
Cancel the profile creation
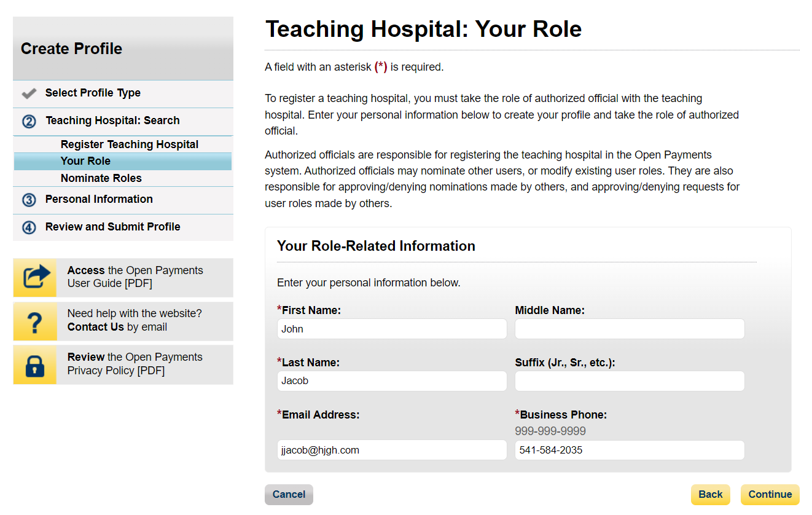click(x=289, y=495)
